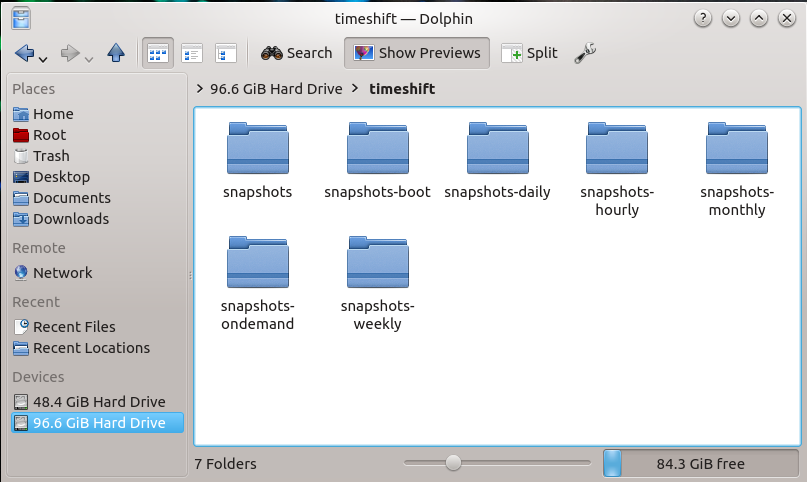
Task: Select the snapshots-weekly folder
Action: (x=377, y=284)
